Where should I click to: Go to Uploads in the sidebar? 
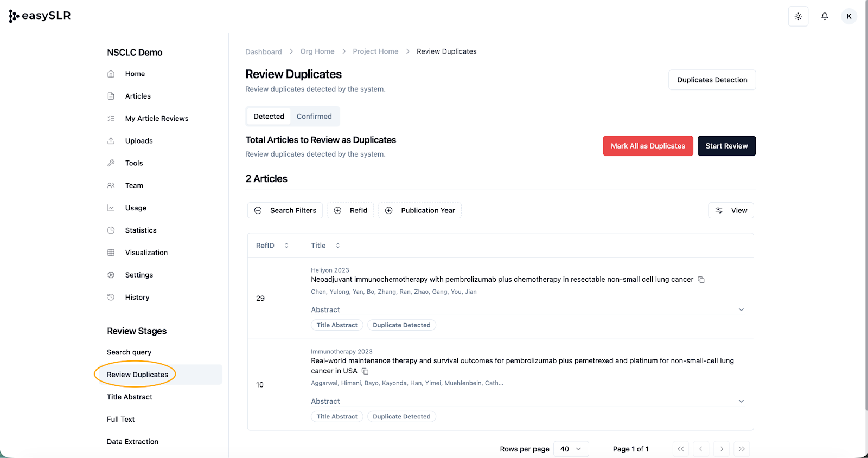(139, 141)
